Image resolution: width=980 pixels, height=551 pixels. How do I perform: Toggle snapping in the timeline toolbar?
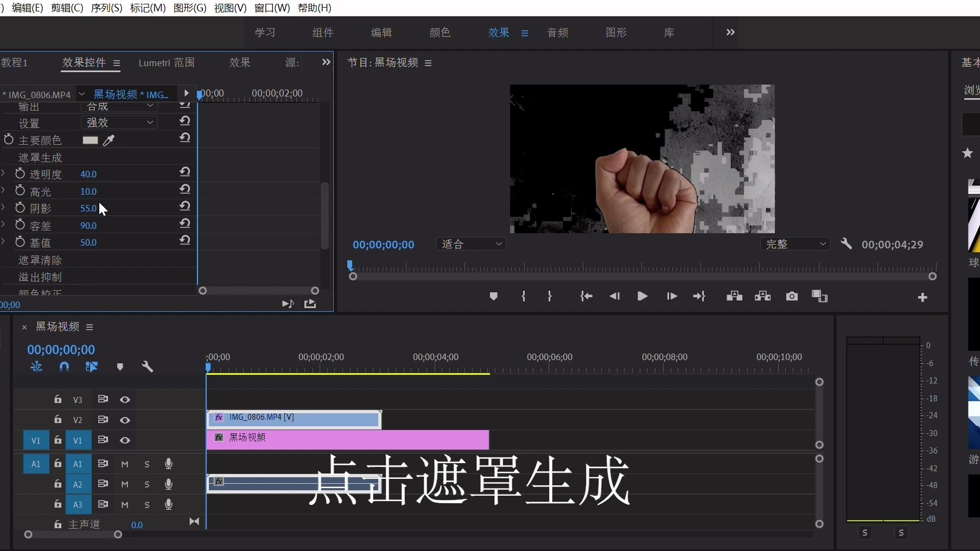tap(65, 367)
